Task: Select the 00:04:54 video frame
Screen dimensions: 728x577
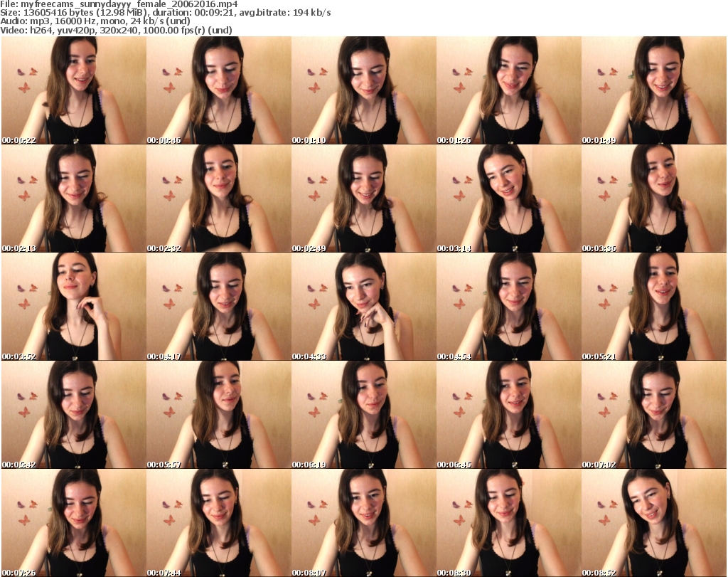Action: pyautogui.click(x=509, y=307)
